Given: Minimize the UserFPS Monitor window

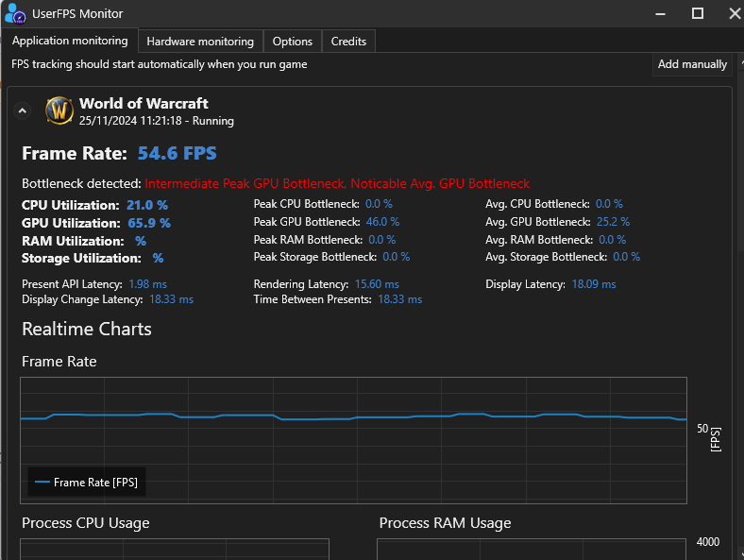Looking at the screenshot, I should tap(660, 14).
